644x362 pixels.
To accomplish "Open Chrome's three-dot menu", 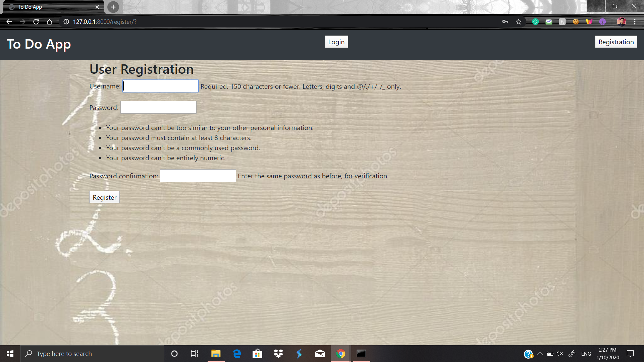I will click(x=635, y=22).
